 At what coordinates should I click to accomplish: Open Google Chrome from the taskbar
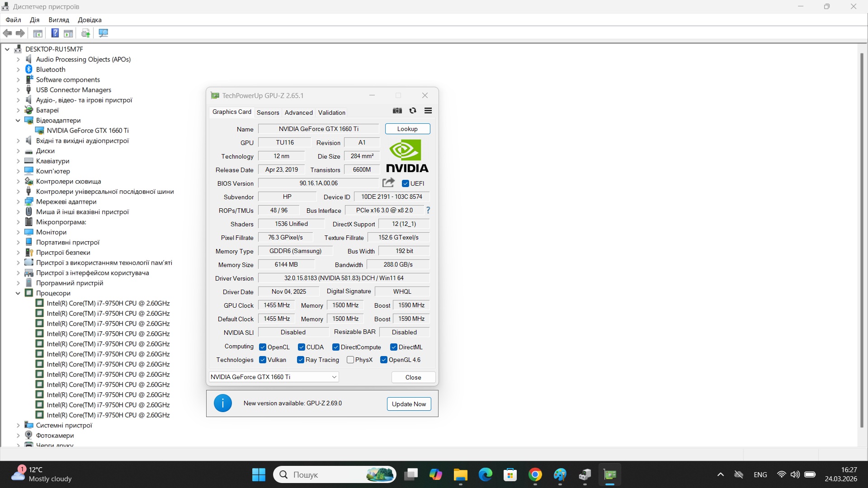(x=535, y=475)
